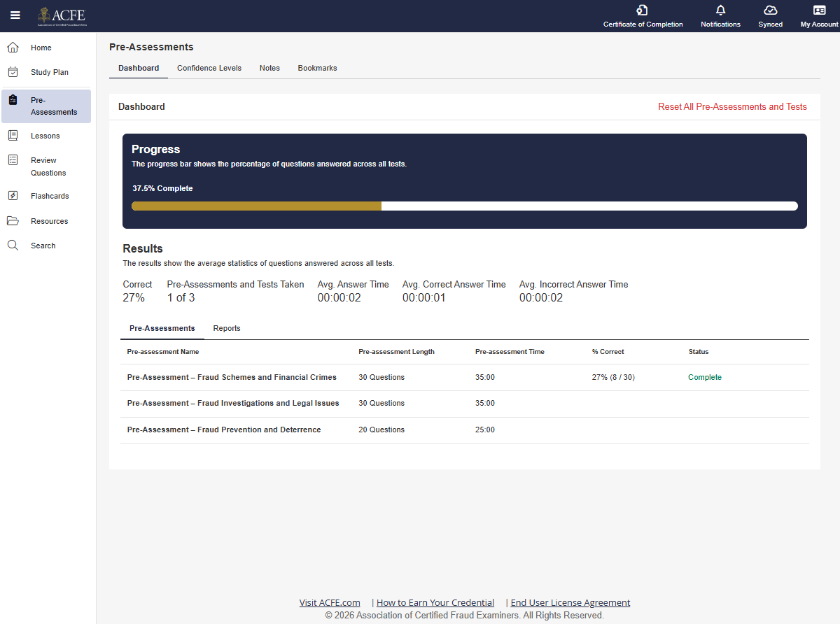Click the Visit ACFE.com footer link
This screenshot has width=840, height=624.
(330, 602)
